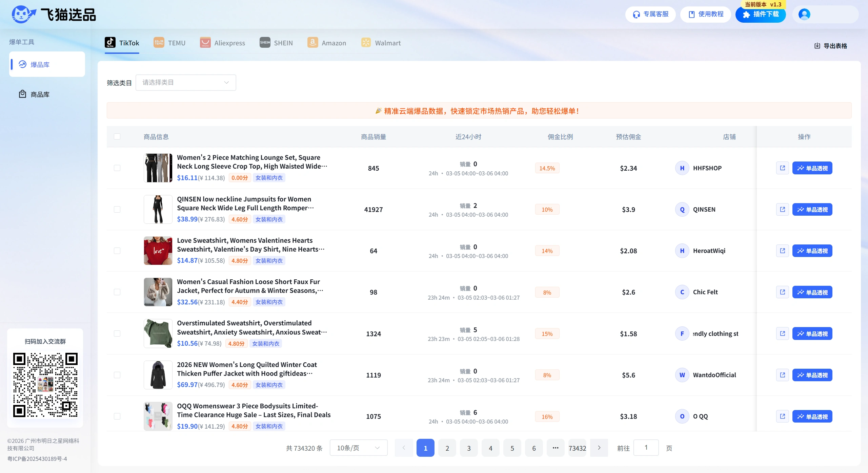Toggle the select-all header checkbox
The image size is (868, 473).
(x=117, y=136)
